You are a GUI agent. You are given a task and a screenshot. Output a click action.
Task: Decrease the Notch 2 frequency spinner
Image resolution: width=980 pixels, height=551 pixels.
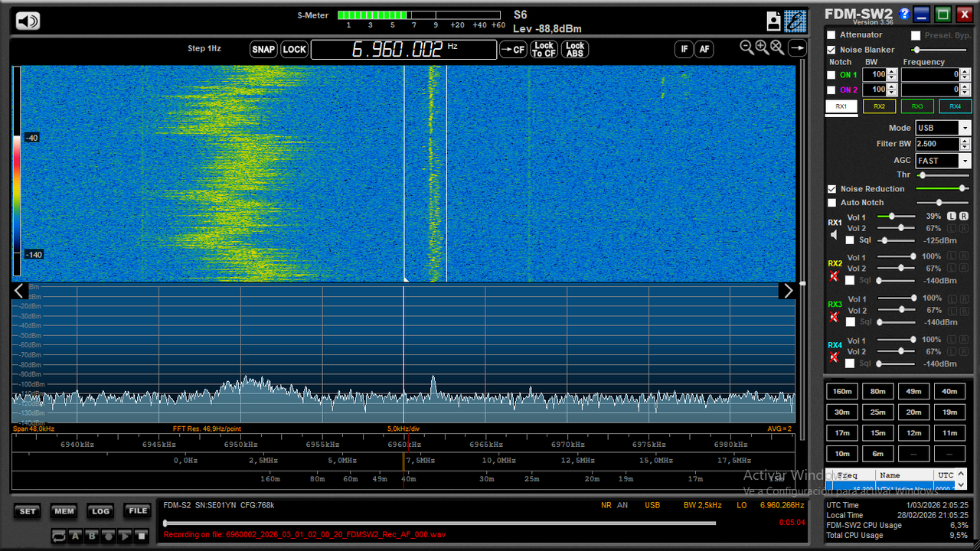tap(965, 93)
